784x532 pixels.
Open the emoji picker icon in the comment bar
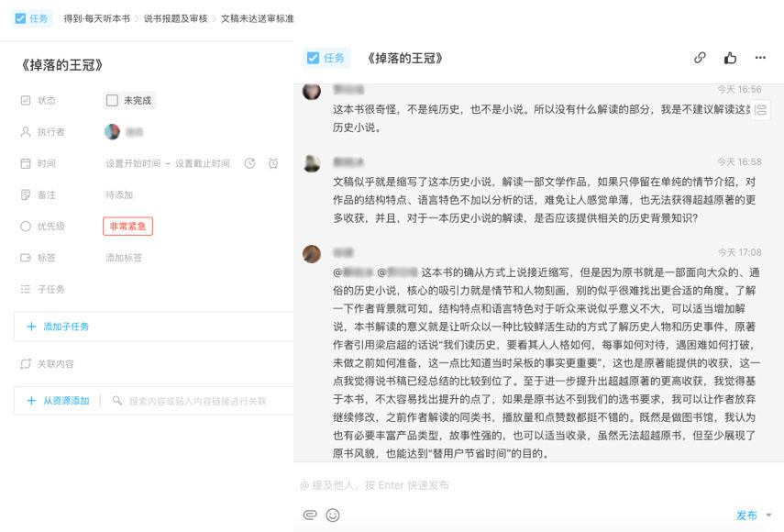332,515
